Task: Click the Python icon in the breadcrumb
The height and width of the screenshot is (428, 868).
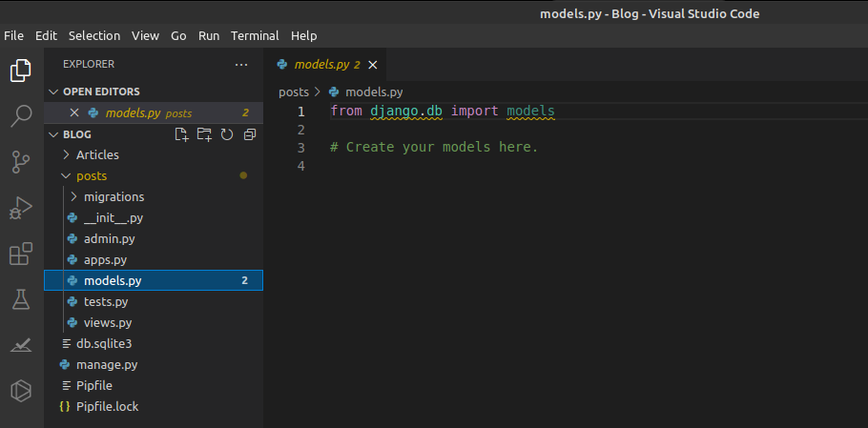Action: click(333, 92)
